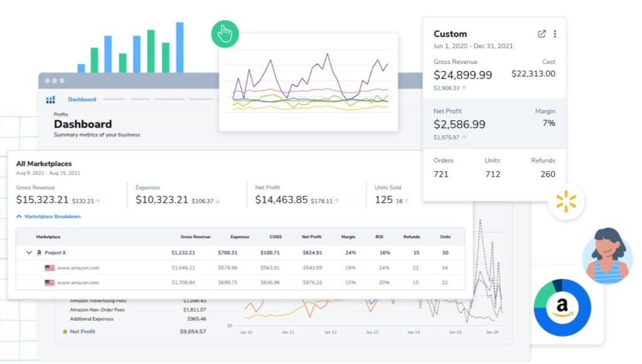Click the Jun 1, 2020 - Dec 31, 2021 range

pos(473,46)
